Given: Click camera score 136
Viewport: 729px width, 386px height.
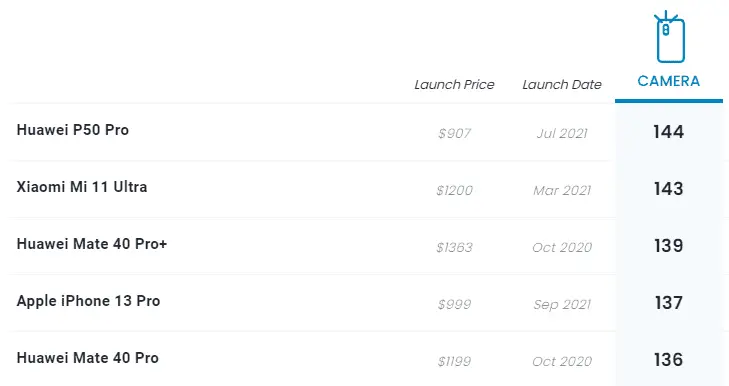Looking at the screenshot, I should click(x=668, y=360).
